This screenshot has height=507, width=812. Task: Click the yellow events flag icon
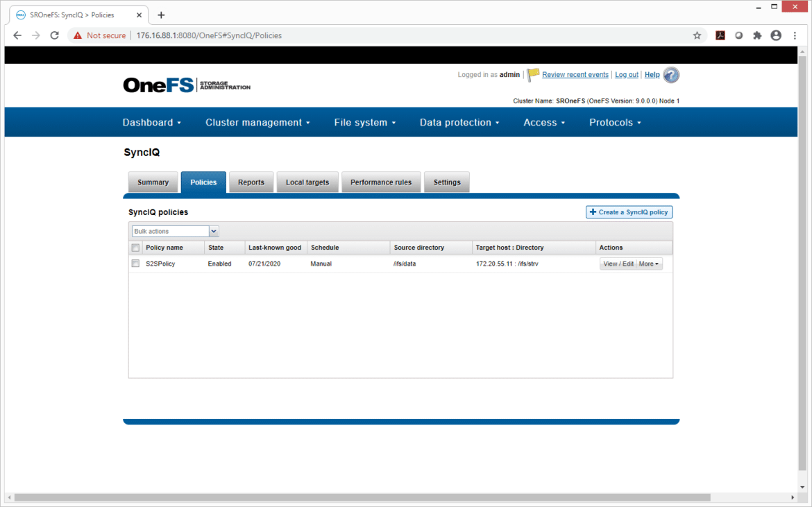coord(533,75)
